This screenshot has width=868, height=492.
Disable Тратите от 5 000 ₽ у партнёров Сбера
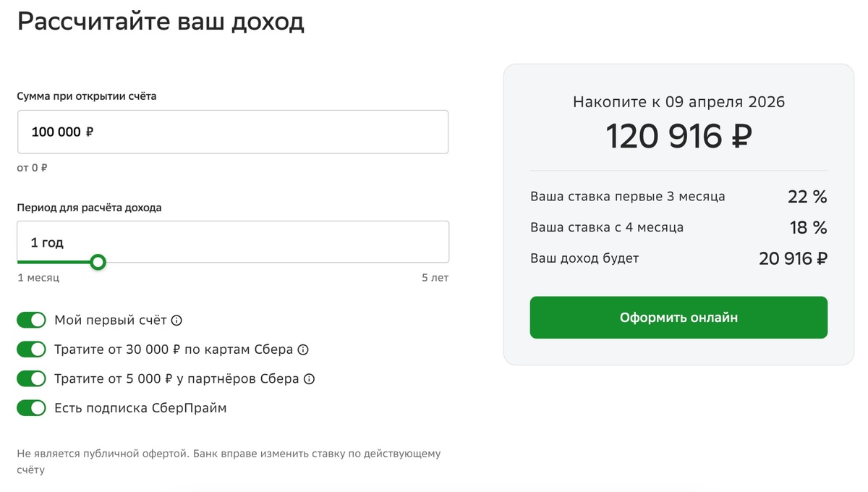click(x=31, y=378)
